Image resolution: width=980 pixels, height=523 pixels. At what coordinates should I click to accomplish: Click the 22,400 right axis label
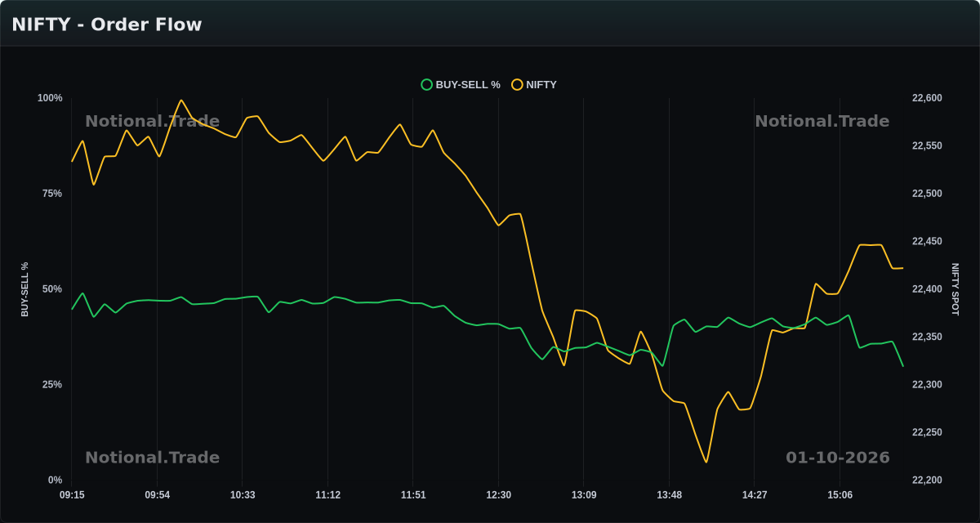(927, 289)
